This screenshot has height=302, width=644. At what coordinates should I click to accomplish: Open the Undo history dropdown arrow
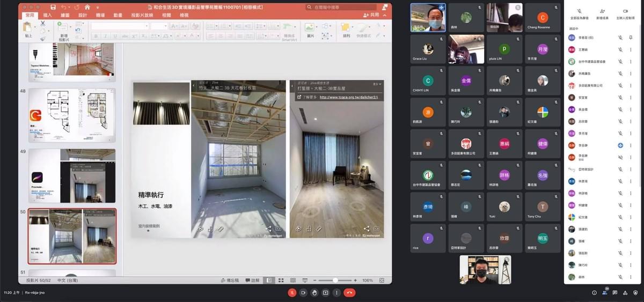(69, 8)
